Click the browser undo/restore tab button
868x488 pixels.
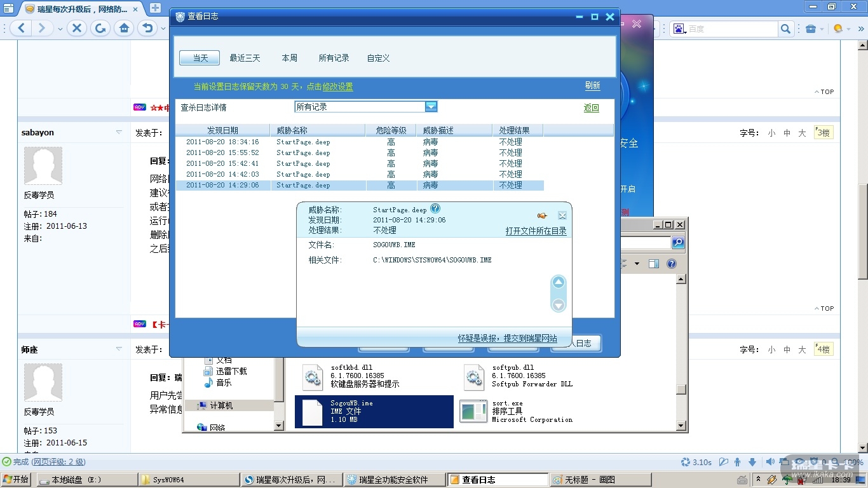point(148,28)
